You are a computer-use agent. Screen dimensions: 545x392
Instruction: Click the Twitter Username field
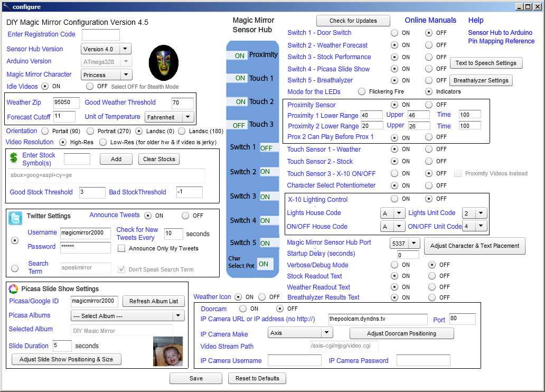point(86,233)
